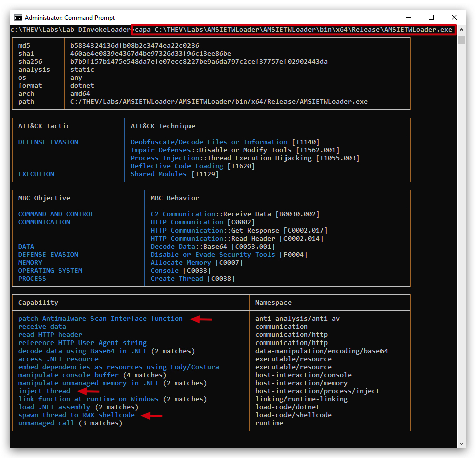The height and width of the screenshot is (458, 476).
Task: Click 'Disable or Evade Security Tools' behavior
Action: [213, 255]
